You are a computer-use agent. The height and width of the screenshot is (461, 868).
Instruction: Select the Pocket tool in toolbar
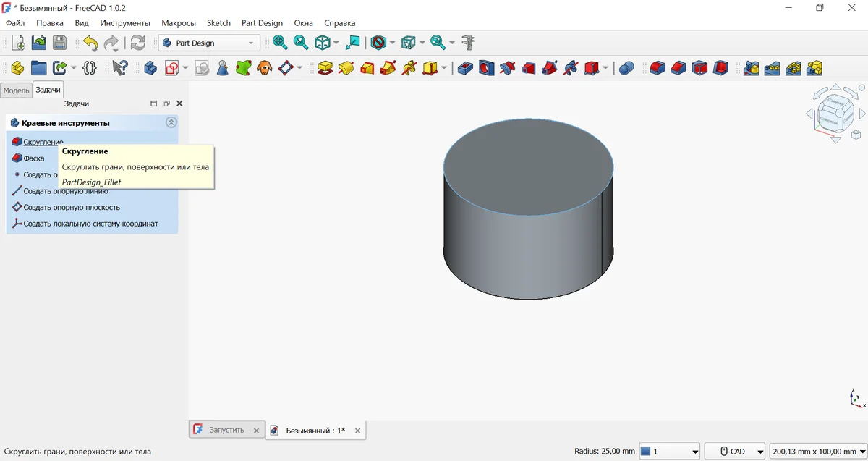pos(466,68)
